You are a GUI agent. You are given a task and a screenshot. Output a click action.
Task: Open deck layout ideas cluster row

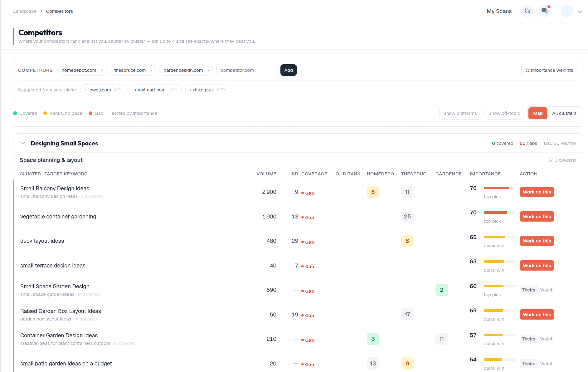click(42, 241)
